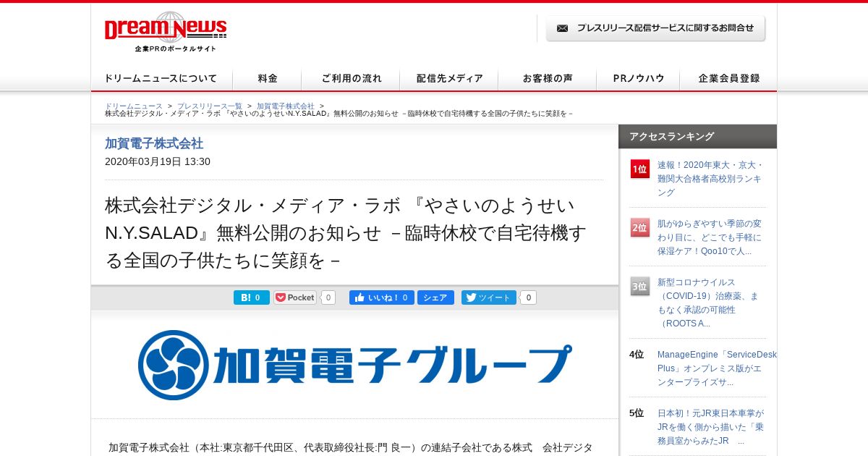Open rank 1 article about 東大・京大 ranking
The height and width of the screenshot is (456, 868).
click(x=711, y=179)
